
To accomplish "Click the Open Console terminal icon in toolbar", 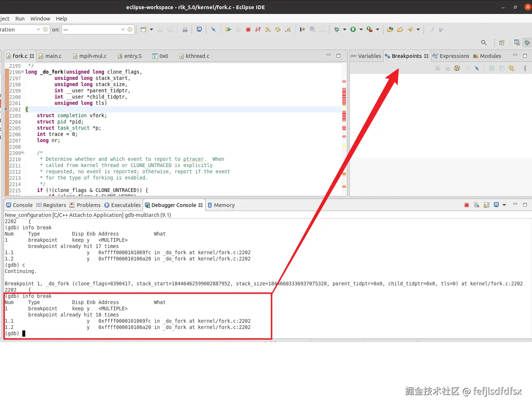I will pyautogui.click(x=199, y=29).
